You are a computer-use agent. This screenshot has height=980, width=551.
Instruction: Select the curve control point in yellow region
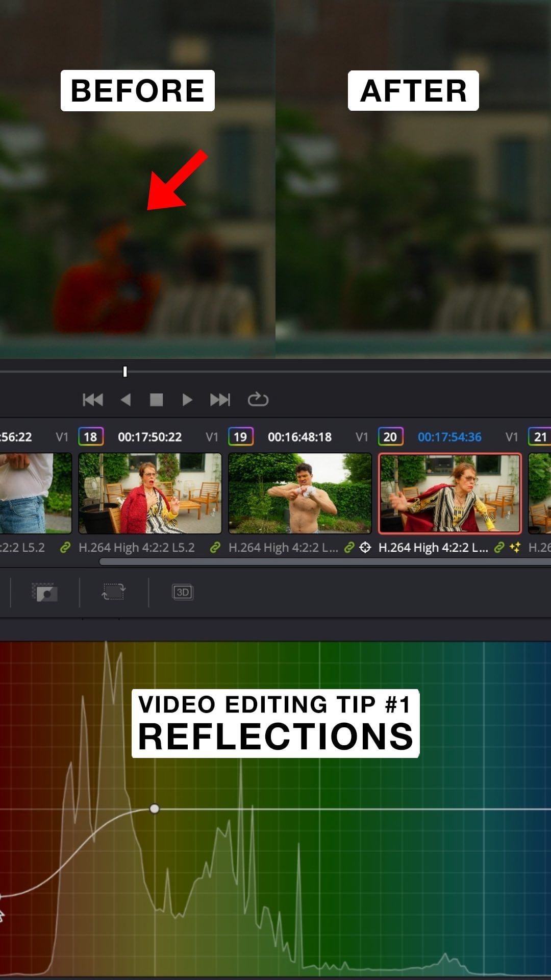(x=155, y=809)
